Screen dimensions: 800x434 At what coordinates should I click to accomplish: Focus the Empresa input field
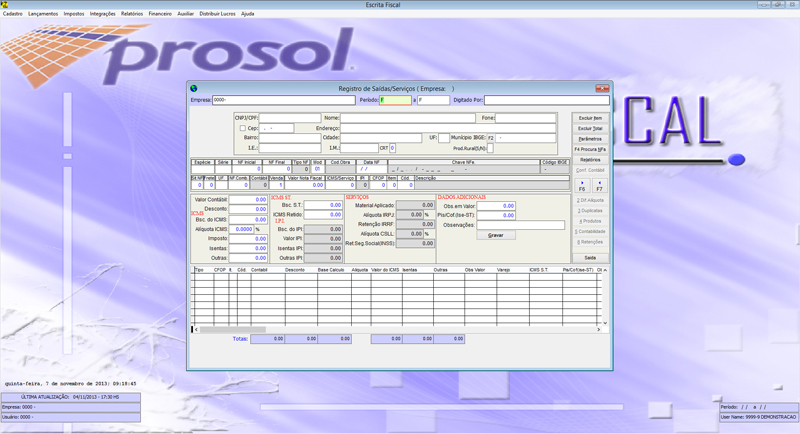pyautogui.click(x=284, y=100)
